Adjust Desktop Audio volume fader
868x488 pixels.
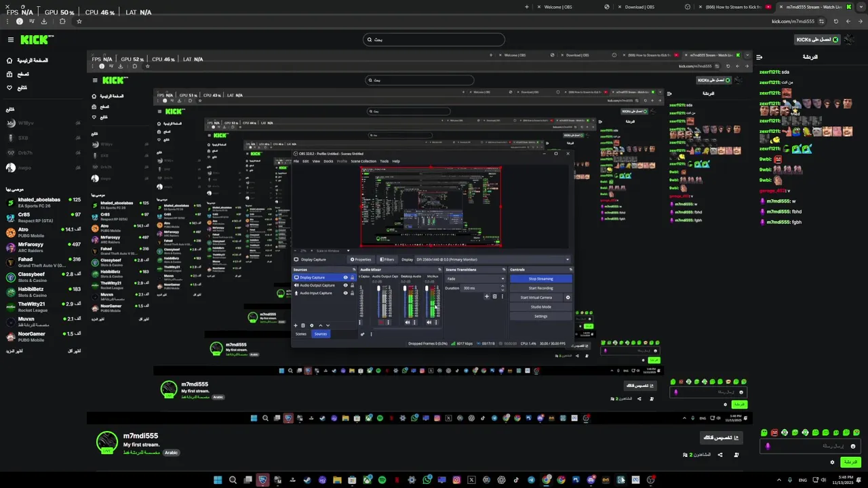[x=405, y=289]
